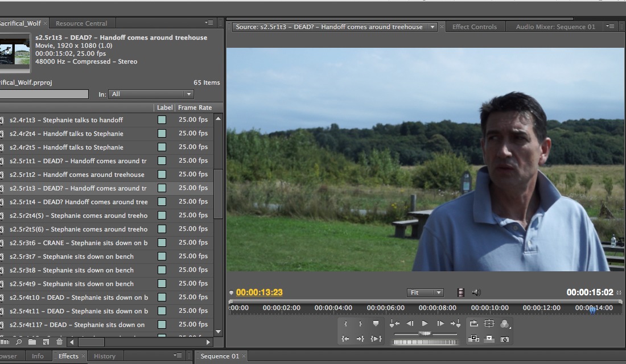Image resolution: width=626 pixels, height=364 pixels.
Task: Select clip 's2.5r3t6 – CRANE' in project list
Action: pyautogui.click(x=78, y=243)
